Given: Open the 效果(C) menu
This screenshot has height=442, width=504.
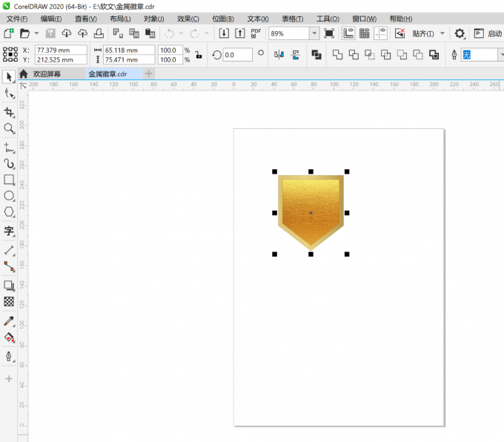Looking at the screenshot, I should [188, 19].
